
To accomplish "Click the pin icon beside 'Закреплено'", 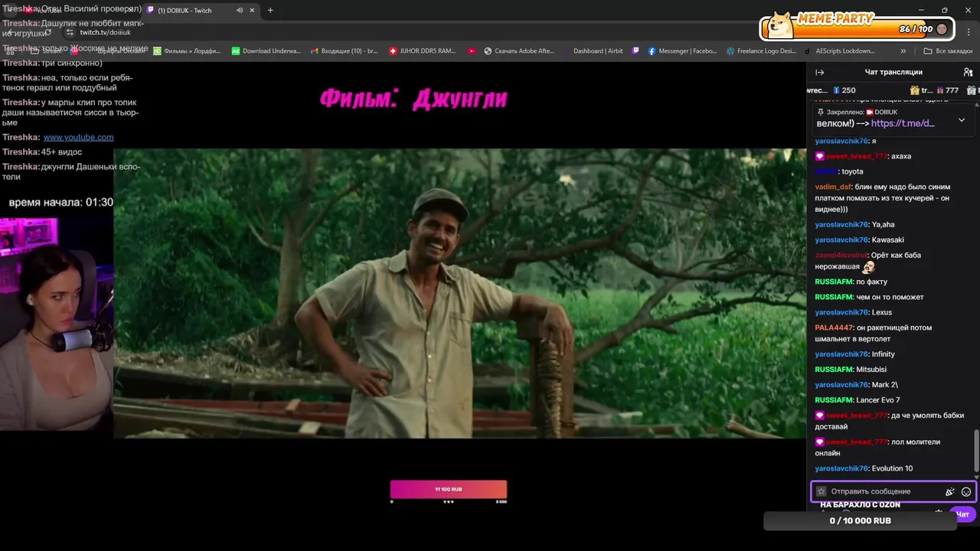I will click(x=821, y=112).
